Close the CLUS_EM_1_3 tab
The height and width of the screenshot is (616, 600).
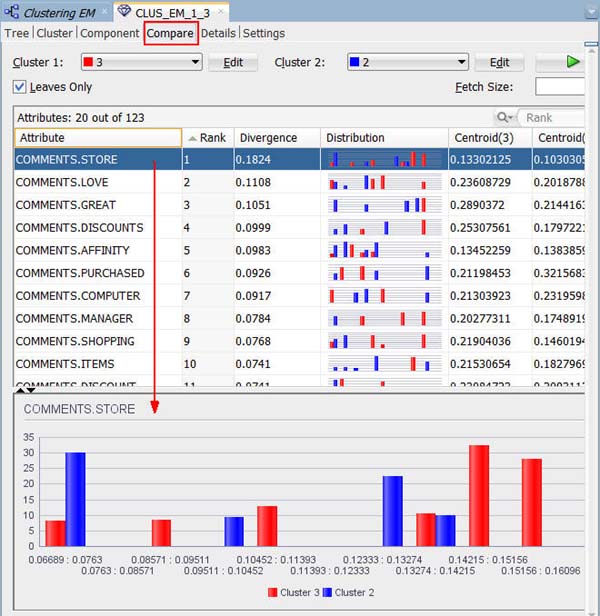[x=221, y=11]
